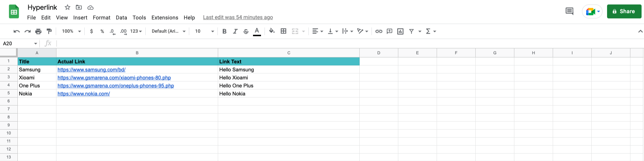The height and width of the screenshot is (161, 644).
Task: Rename the document title Hyperlink
Action: coord(42,7)
